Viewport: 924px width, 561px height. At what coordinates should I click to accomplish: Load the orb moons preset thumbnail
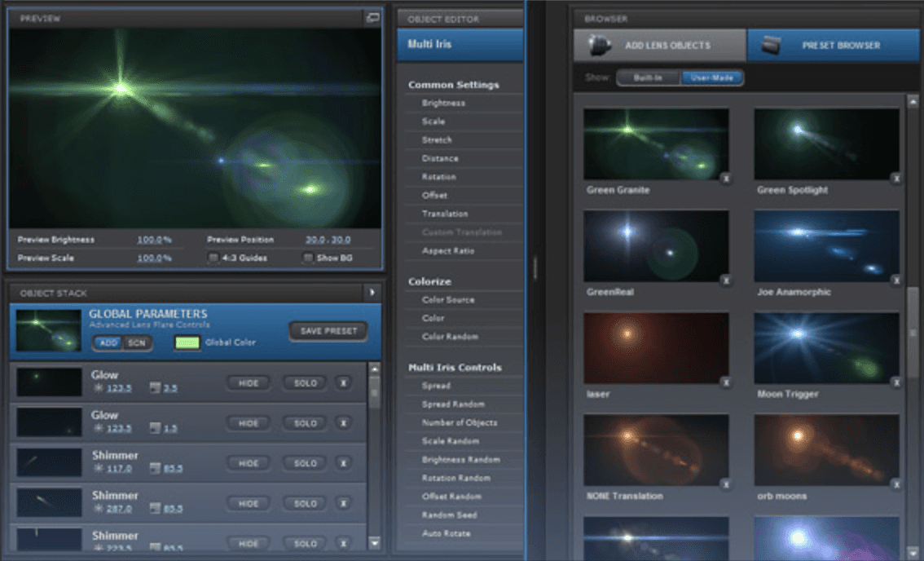coord(826,450)
